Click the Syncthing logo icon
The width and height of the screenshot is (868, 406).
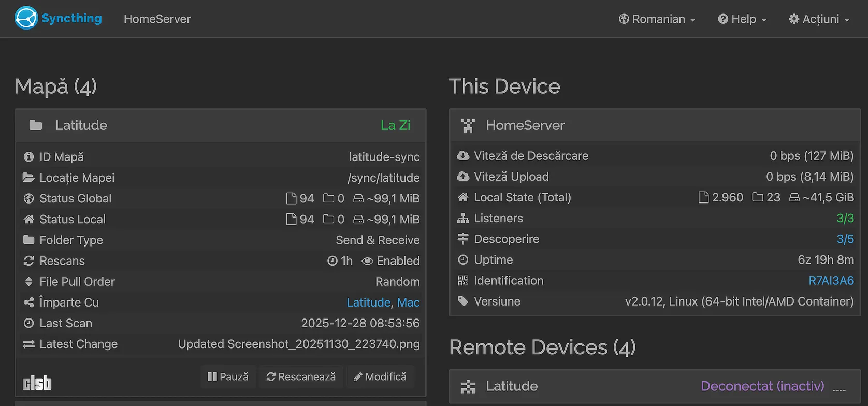pos(26,18)
